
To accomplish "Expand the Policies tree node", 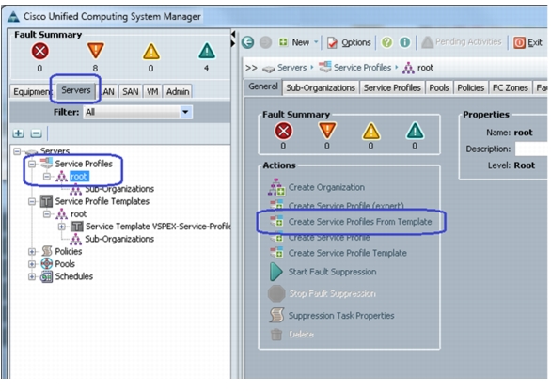I will (x=32, y=252).
